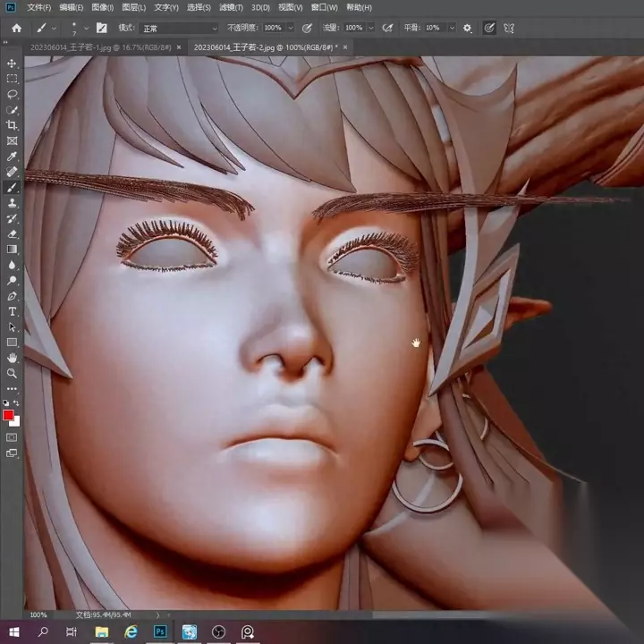The width and height of the screenshot is (644, 644).
Task: Pick the Eyedropper tool
Action: 13,157
